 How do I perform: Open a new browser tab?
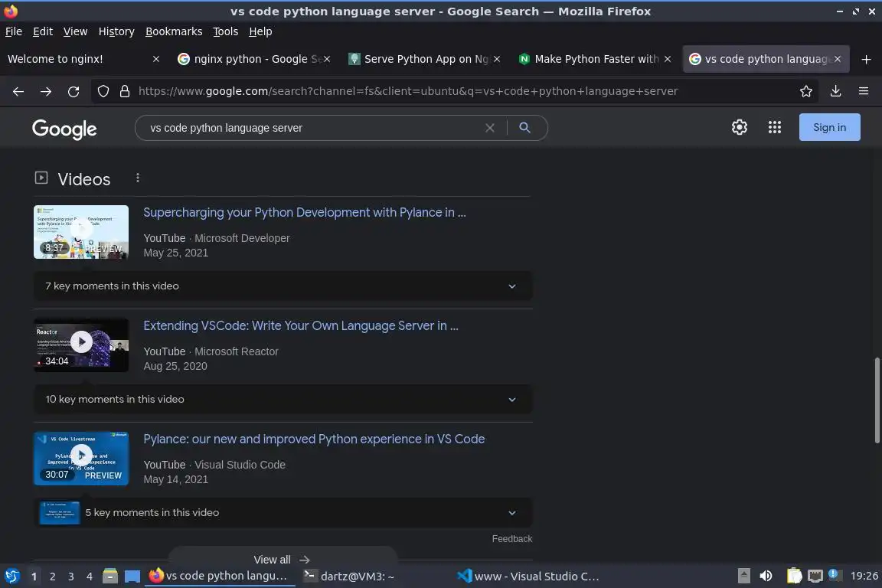pos(866,59)
